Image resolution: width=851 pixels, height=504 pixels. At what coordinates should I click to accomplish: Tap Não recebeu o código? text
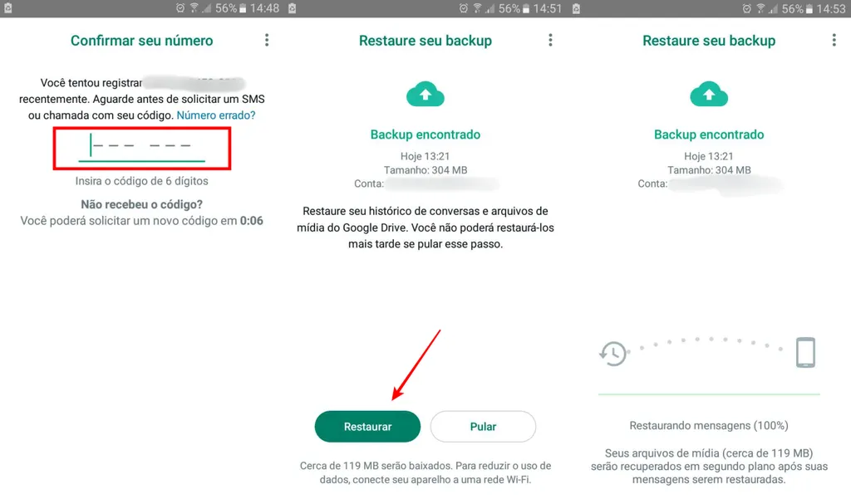pyautogui.click(x=141, y=204)
